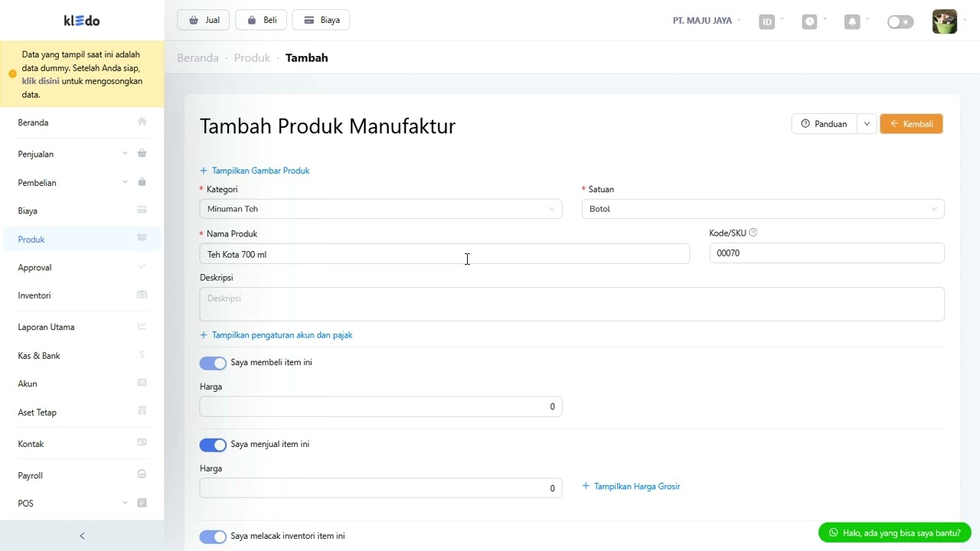Viewport: 980px width, 551px height.
Task: Click "Tampilkan Harga Grosir" link
Action: (636, 486)
